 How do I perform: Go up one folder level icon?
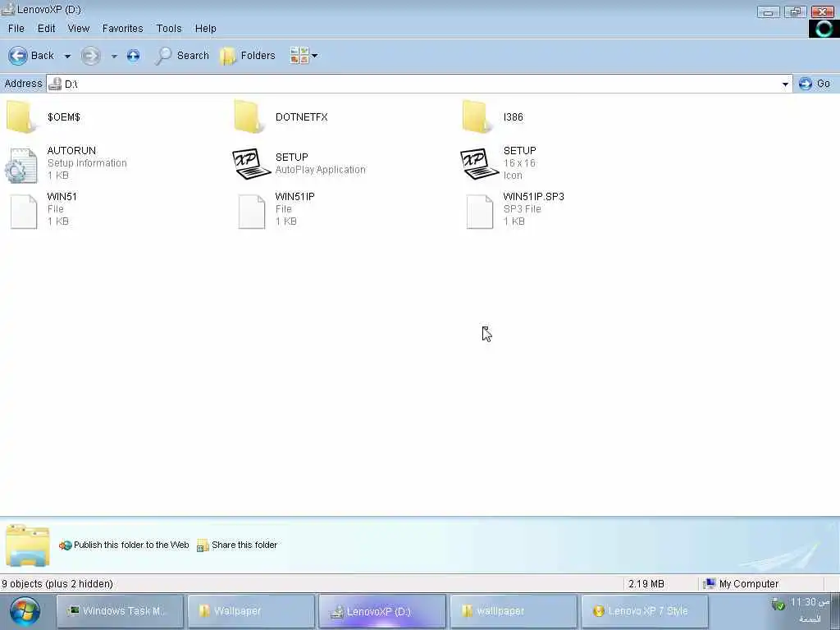click(134, 56)
